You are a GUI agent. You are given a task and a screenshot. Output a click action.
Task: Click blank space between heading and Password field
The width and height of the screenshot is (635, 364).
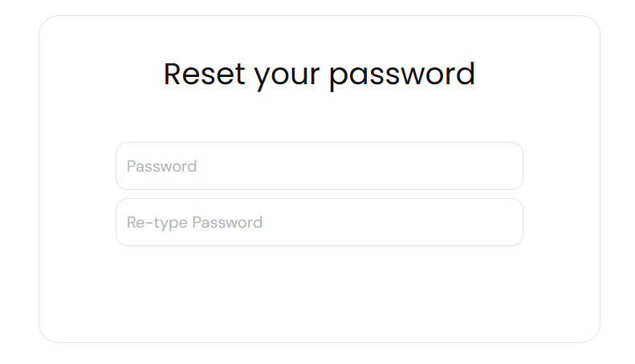coord(319,116)
